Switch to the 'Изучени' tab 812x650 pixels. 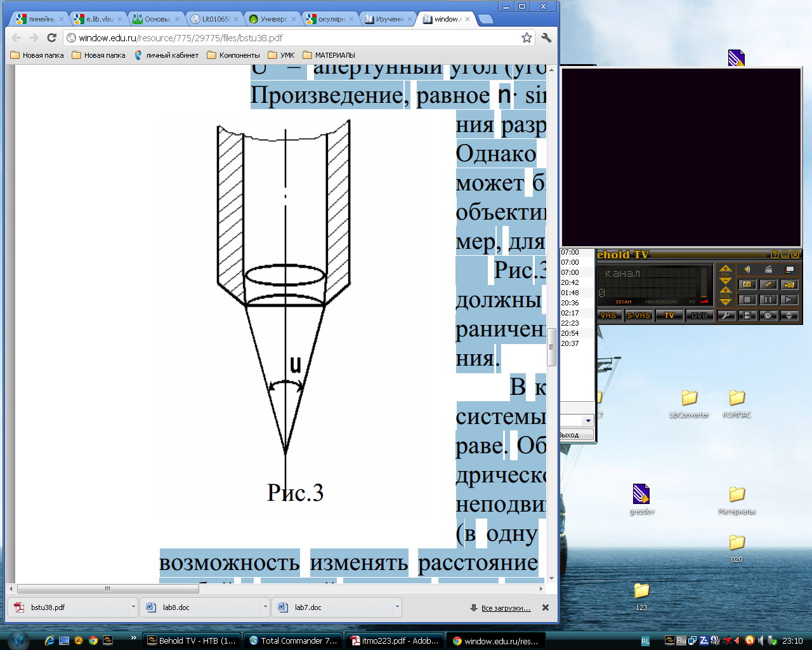tap(388, 19)
